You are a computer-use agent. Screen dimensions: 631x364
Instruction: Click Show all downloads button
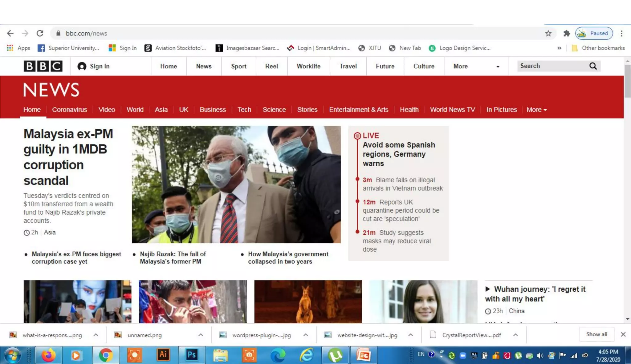[596, 334]
